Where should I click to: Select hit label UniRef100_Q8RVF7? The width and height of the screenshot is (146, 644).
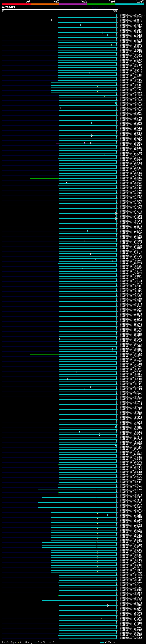point(131,25)
